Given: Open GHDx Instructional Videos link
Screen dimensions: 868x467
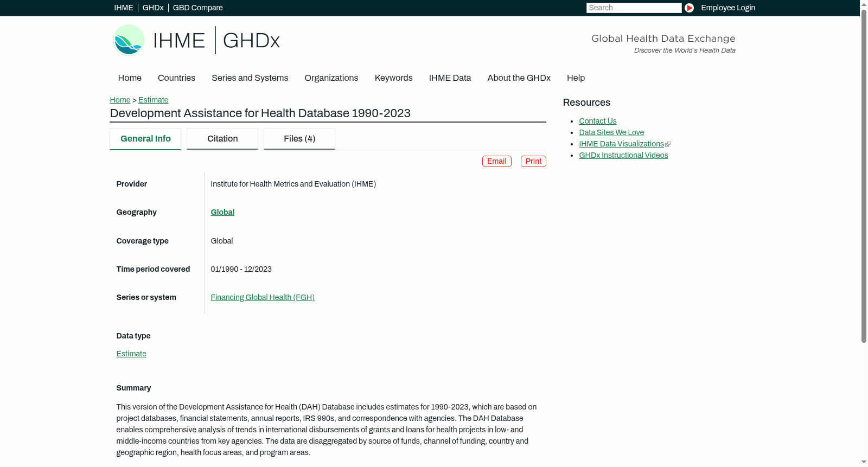Looking at the screenshot, I should [x=623, y=155].
